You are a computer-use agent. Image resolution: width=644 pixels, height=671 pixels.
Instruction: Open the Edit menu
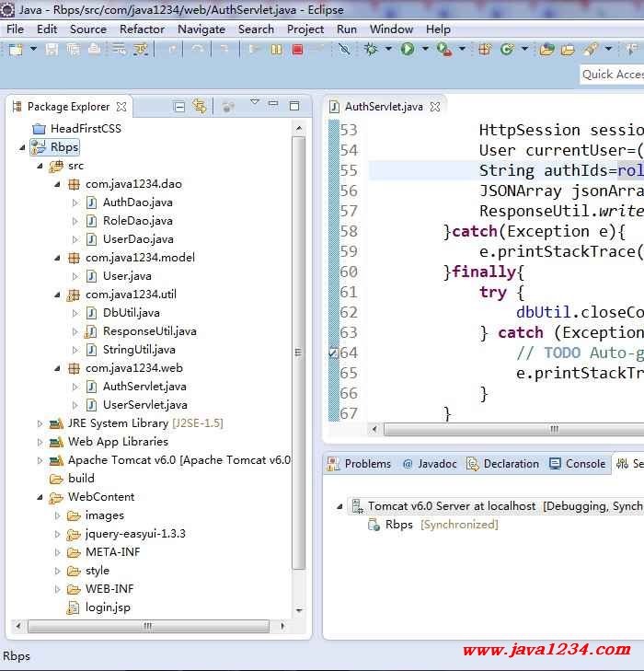pos(47,29)
